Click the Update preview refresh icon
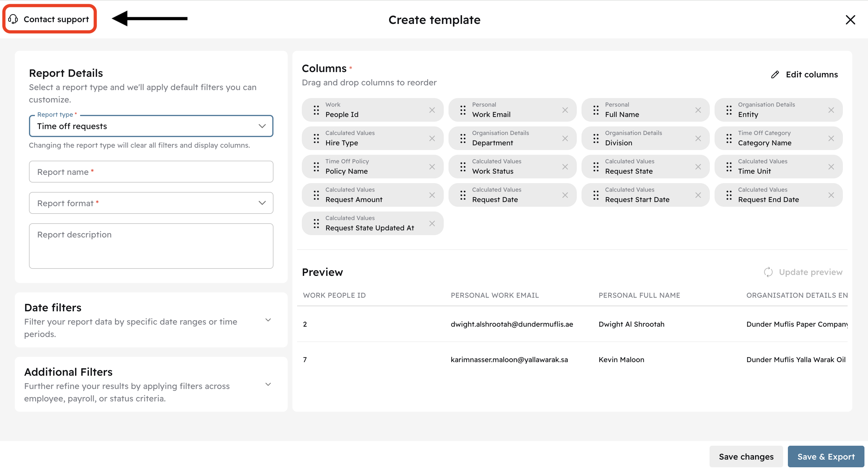868x472 pixels. pos(768,272)
